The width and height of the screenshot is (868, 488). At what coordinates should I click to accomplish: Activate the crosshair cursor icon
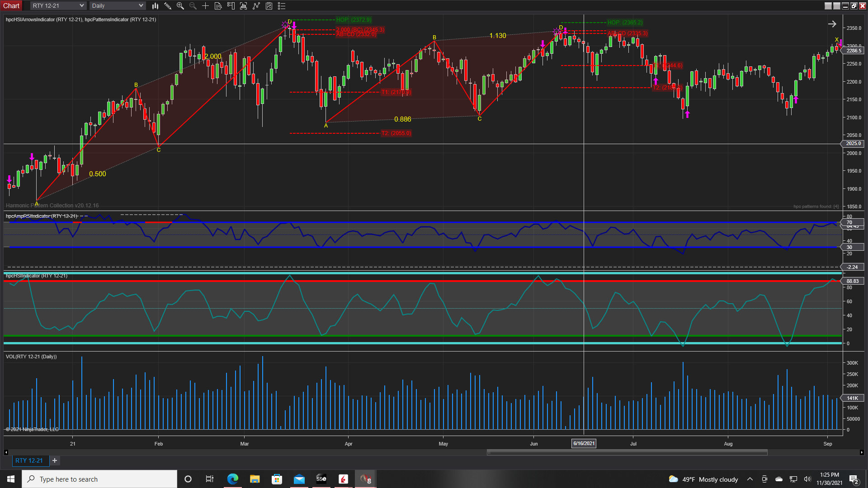tap(205, 6)
